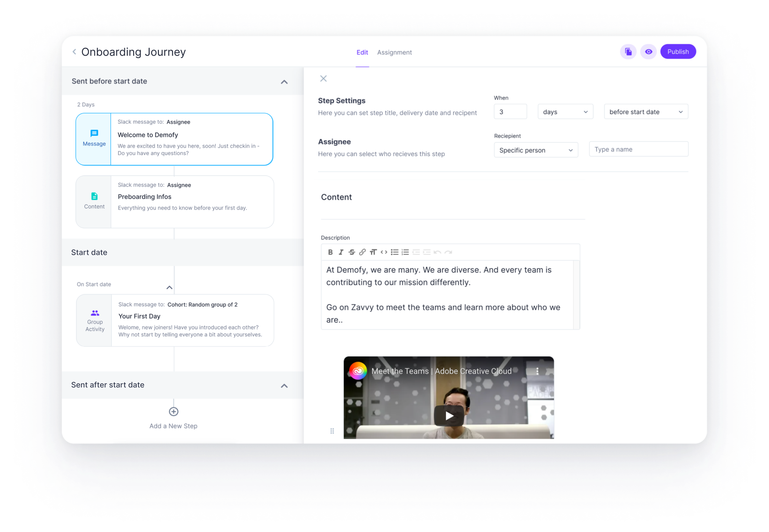Insert code block in description
769x532 pixels.
384,252
